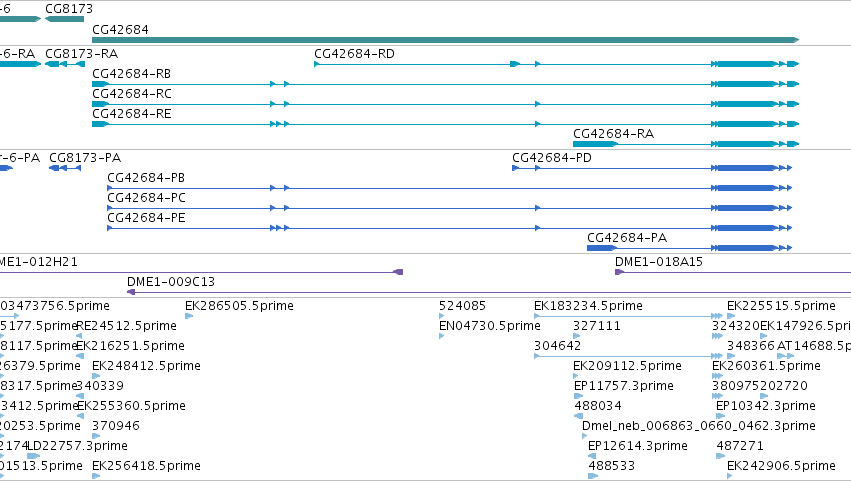Click the EK256418.5prime EST label
This screenshot has width=851, height=481.
pyautogui.click(x=147, y=466)
